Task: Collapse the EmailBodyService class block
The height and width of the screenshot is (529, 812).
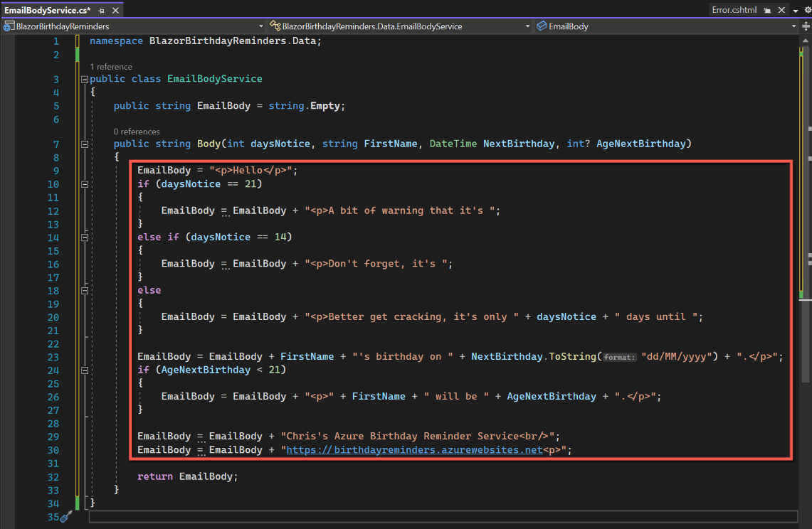Action: tap(85, 79)
